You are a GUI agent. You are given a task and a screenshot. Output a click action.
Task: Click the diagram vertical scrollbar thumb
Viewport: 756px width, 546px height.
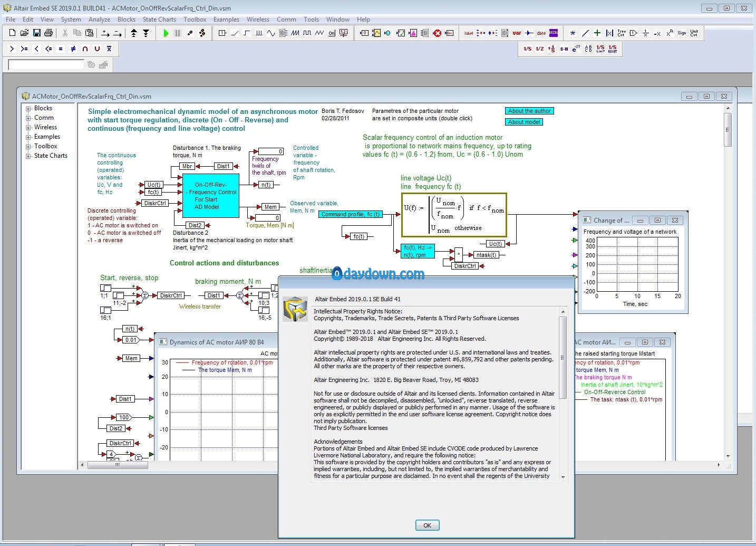click(728, 130)
